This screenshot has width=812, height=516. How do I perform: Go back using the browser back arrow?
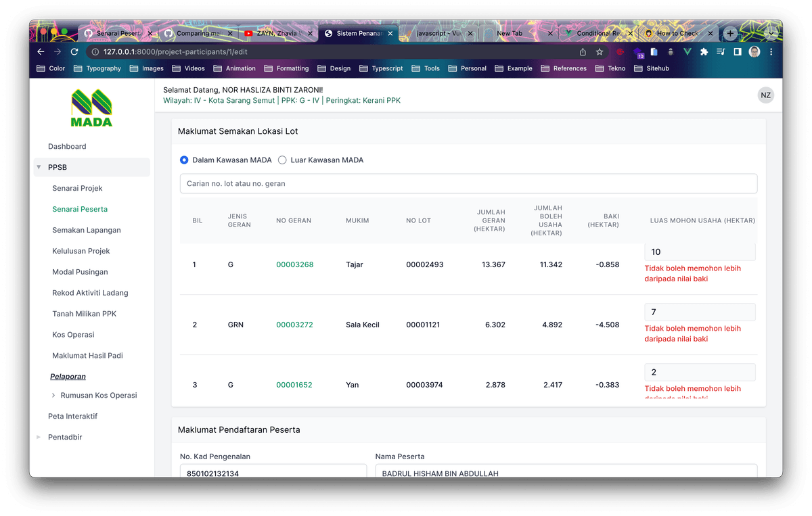point(41,52)
